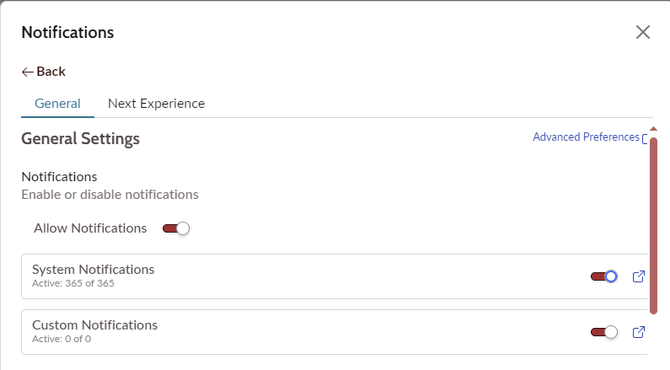Open System Notifications in new window icon

tap(638, 276)
